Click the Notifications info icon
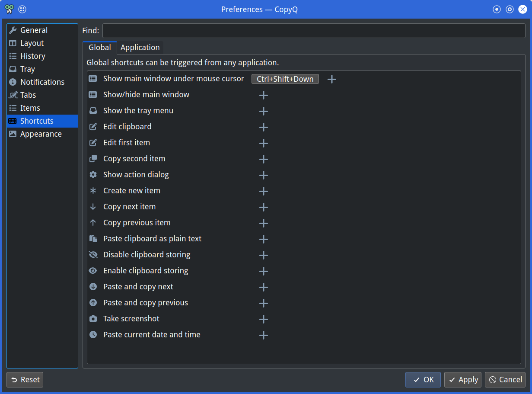532x394 pixels. 12,82
